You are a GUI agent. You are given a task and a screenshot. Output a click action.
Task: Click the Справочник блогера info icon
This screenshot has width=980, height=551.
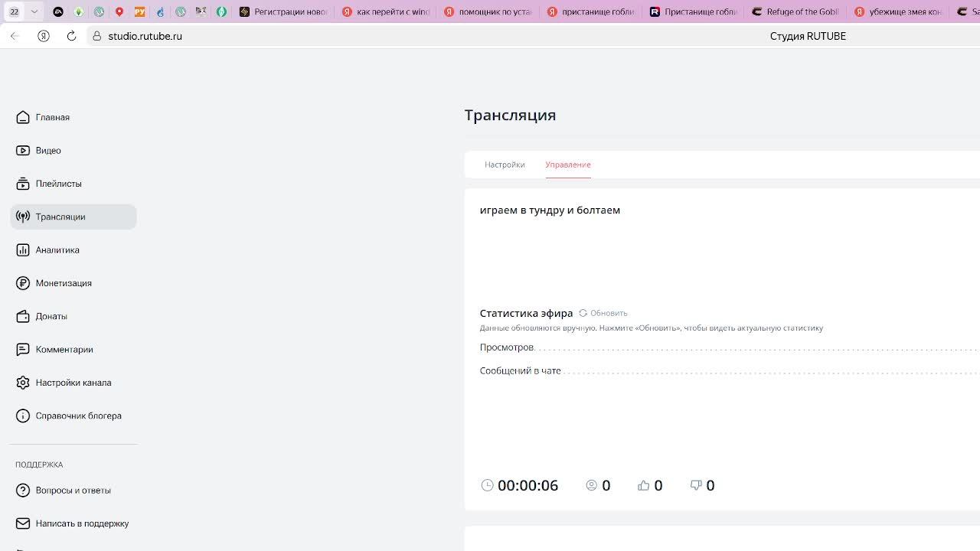tap(23, 416)
